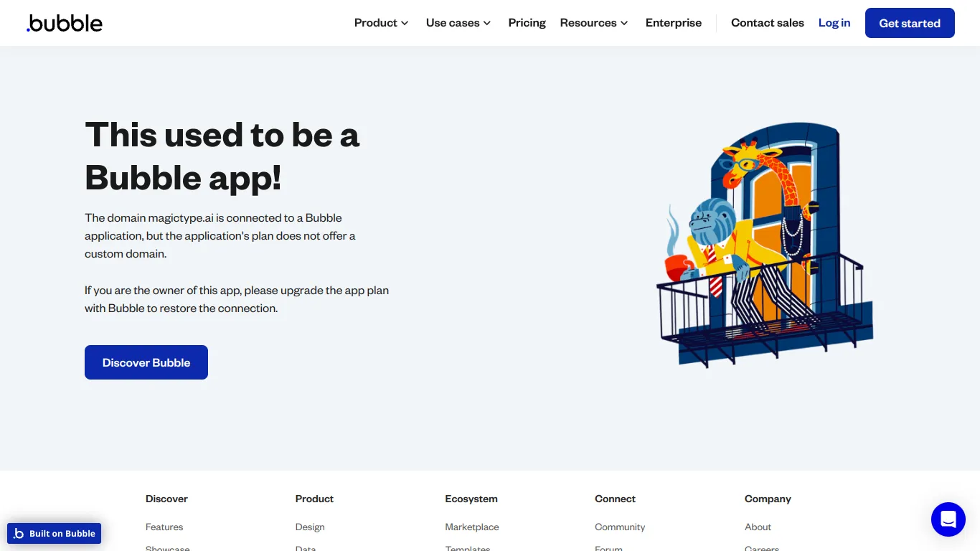This screenshot has width=980, height=551.
Task: Click the giraffe and gorilla balcony illustration
Action: 765,245
